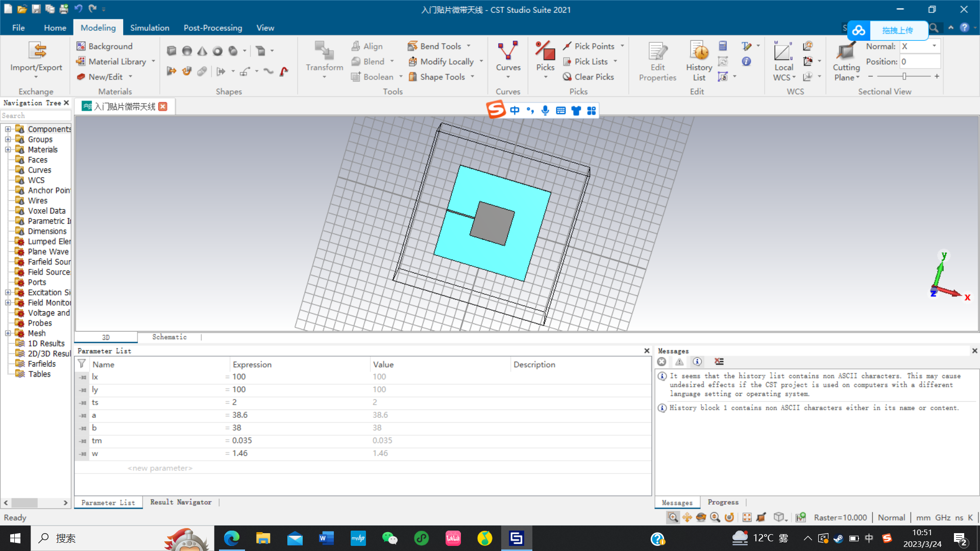Clear all messages in Messages panel

click(719, 362)
